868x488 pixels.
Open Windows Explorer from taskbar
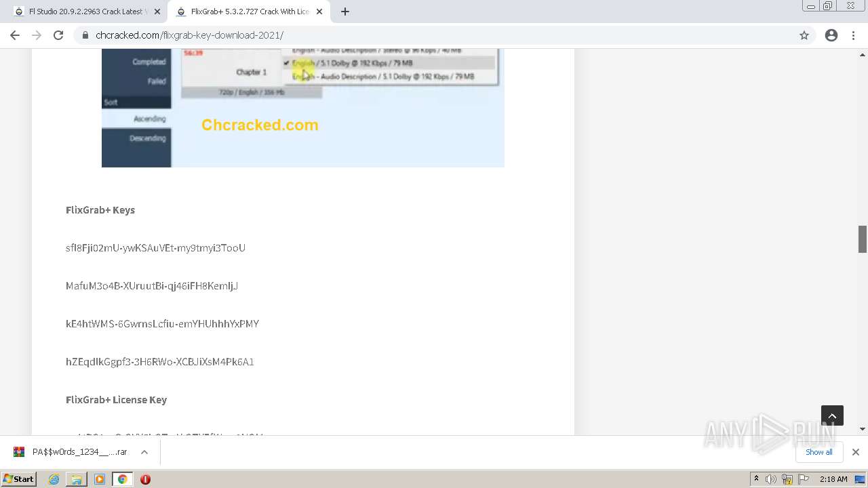(x=77, y=479)
